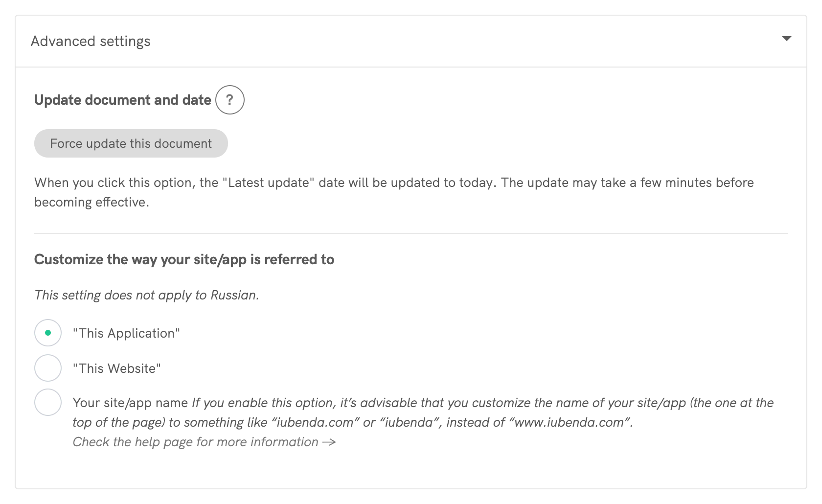
Task: Click the Customize the way your site/app heading
Action: tap(183, 259)
